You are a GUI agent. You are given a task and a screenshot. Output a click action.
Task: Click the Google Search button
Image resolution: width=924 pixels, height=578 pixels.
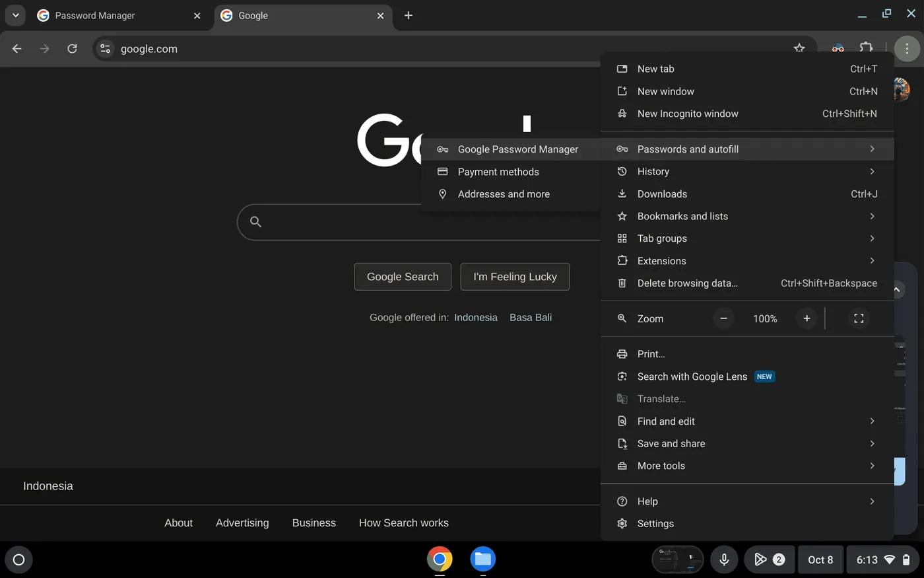(x=403, y=277)
